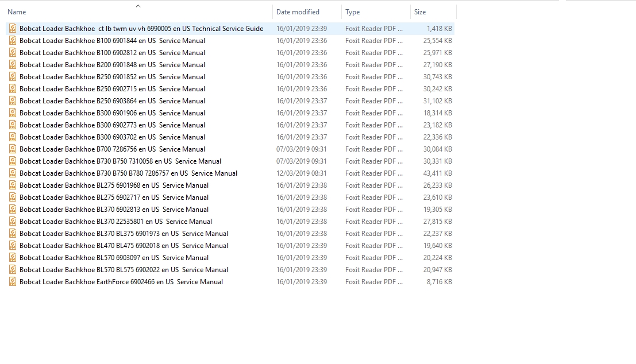
Task: Click the file icon for BL370 22535801 manual
Action: (x=13, y=221)
